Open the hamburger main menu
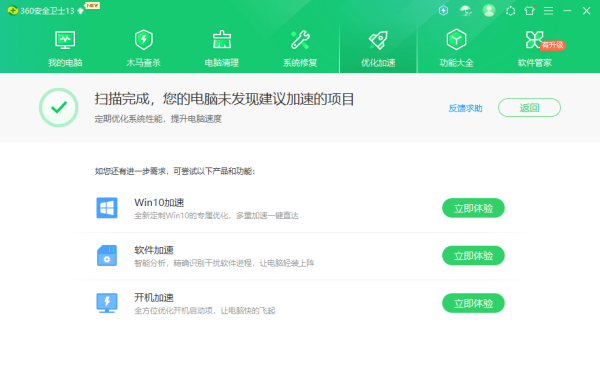This screenshot has width=600, height=378. (x=548, y=11)
